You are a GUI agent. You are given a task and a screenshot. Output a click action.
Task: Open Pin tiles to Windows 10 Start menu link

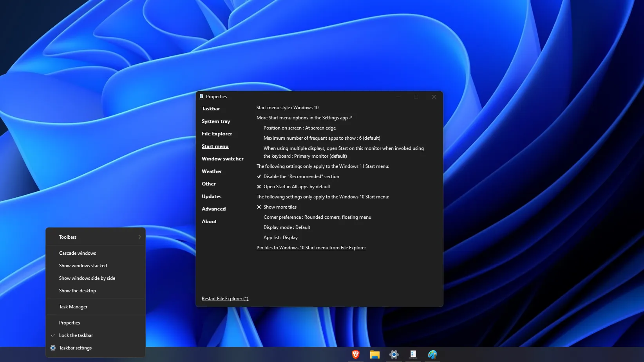[x=311, y=248]
